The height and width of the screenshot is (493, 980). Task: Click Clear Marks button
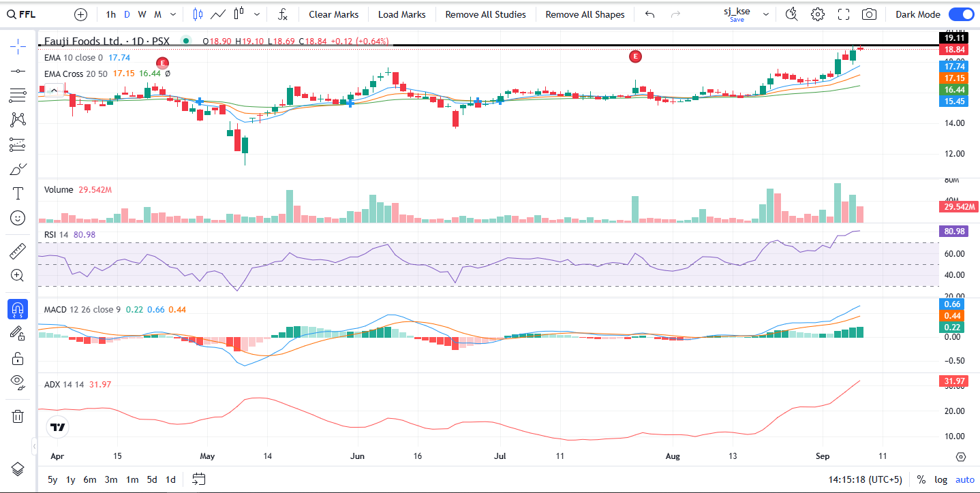coord(334,14)
